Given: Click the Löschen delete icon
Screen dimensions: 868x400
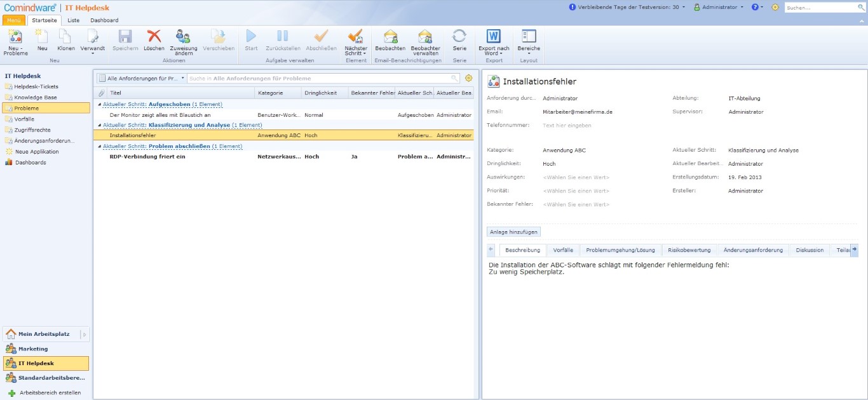Looking at the screenshot, I should coord(154,37).
